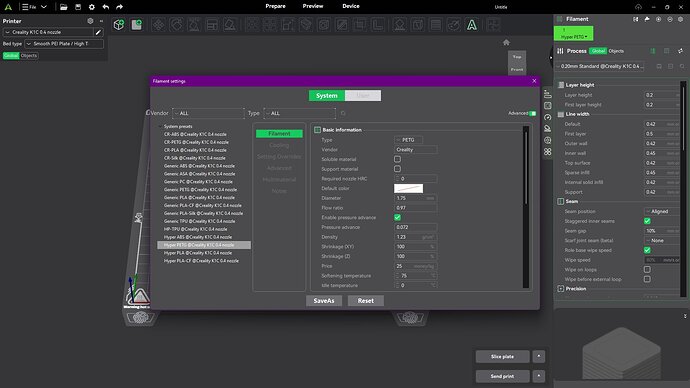Screen dimensions: 690x388
Task: Switch to the Preview tab
Action: 313,6
